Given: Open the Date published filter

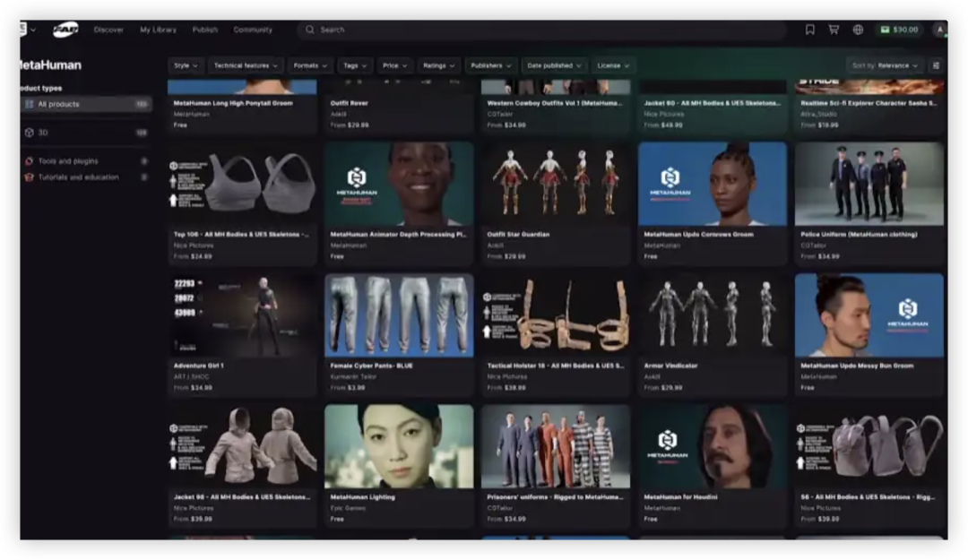Looking at the screenshot, I should 554,65.
